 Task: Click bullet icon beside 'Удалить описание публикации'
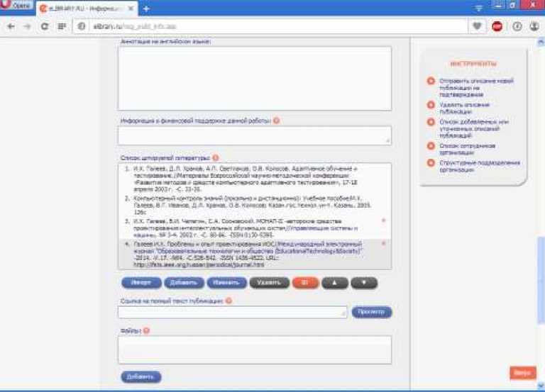pos(431,104)
